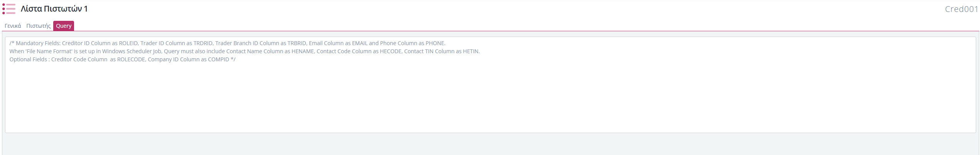
Task: Click the Λίστα Πιστωτών 1 title
Action: (54, 8)
